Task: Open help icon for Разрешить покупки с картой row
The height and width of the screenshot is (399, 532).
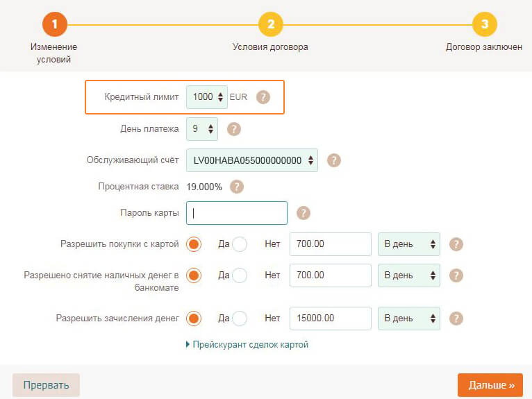Action: tap(456, 244)
